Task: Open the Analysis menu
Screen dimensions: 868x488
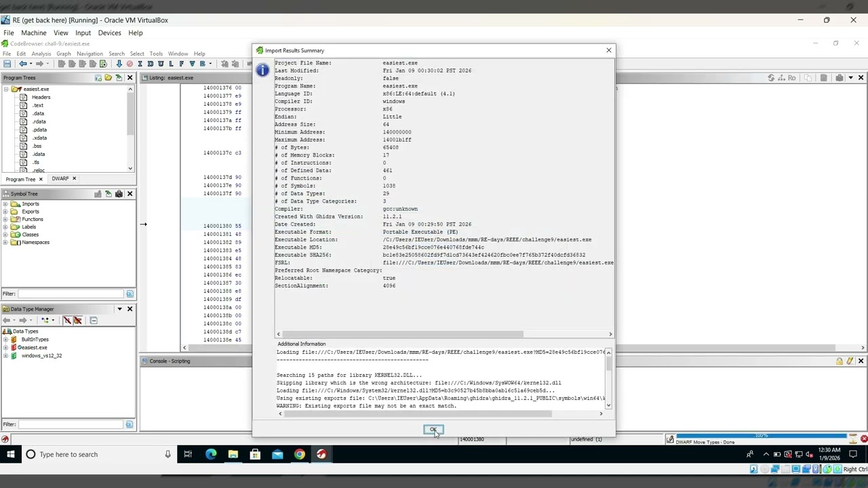Action: [x=41, y=54]
